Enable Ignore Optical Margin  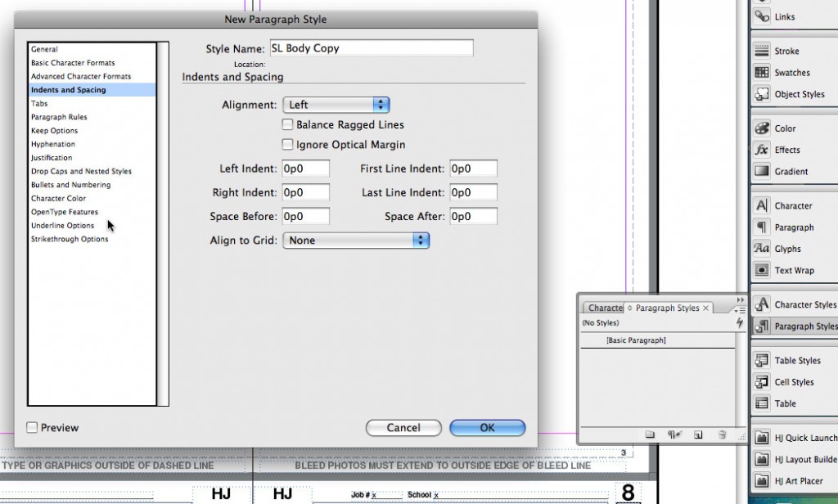tap(288, 144)
